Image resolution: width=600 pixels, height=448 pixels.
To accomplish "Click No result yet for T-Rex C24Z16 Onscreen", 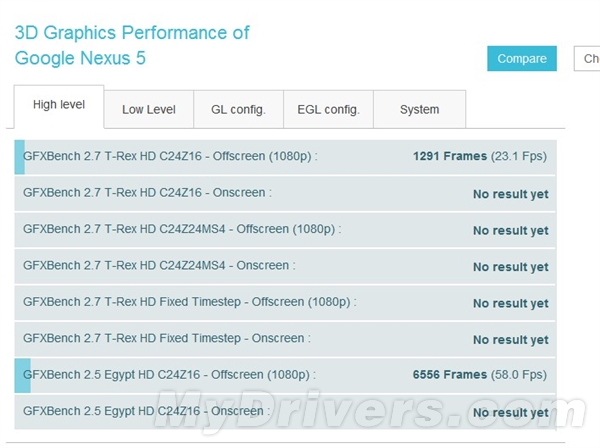I will [511, 194].
